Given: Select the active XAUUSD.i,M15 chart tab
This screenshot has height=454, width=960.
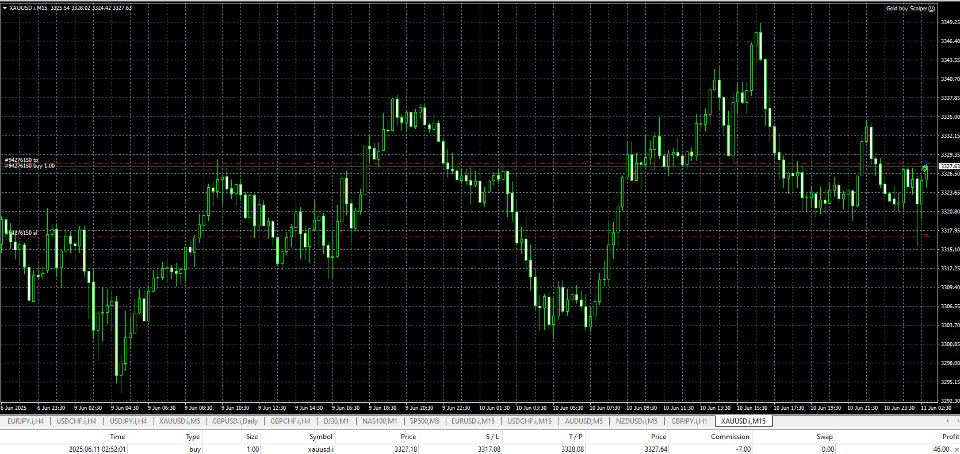Looking at the screenshot, I should click(745, 422).
